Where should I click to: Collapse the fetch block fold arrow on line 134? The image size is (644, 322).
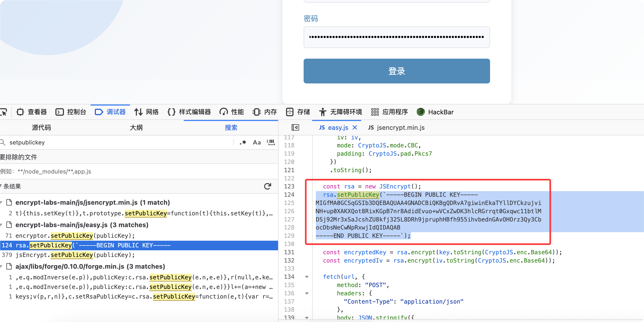[x=307, y=277]
